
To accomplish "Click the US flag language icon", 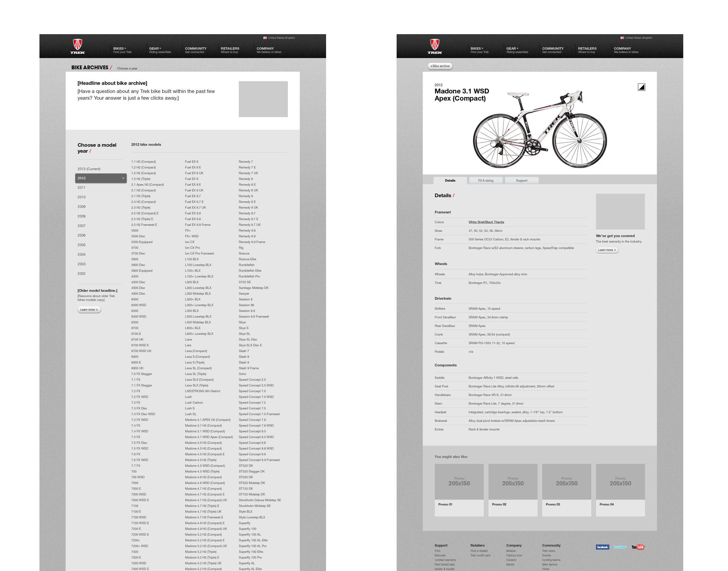I will [x=265, y=38].
